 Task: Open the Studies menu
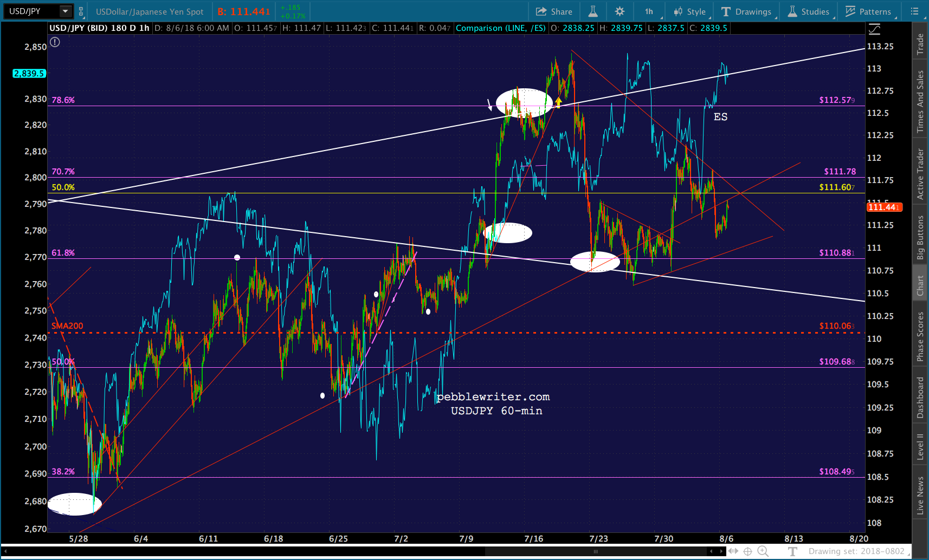808,11
